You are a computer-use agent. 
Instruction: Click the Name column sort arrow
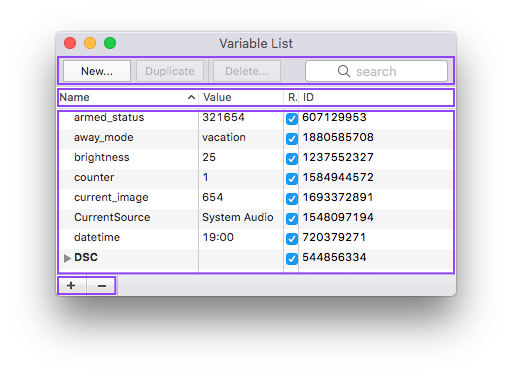click(191, 97)
